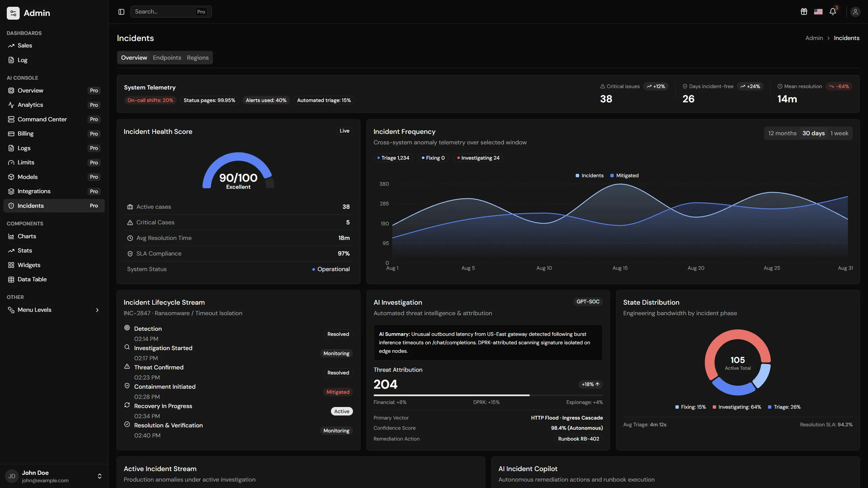Open Integrations in the sidebar
Viewport: 868px width, 488px height.
pyautogui.click(x=54, y=191)
